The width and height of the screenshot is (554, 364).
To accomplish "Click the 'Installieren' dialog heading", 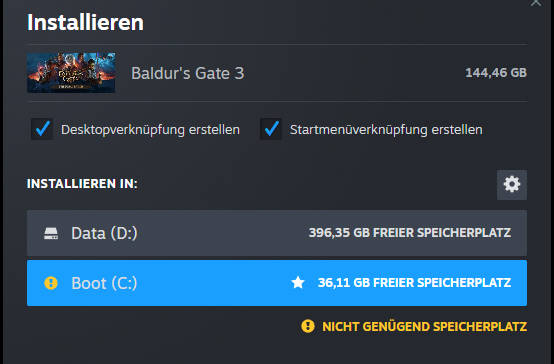I will 86,23.
